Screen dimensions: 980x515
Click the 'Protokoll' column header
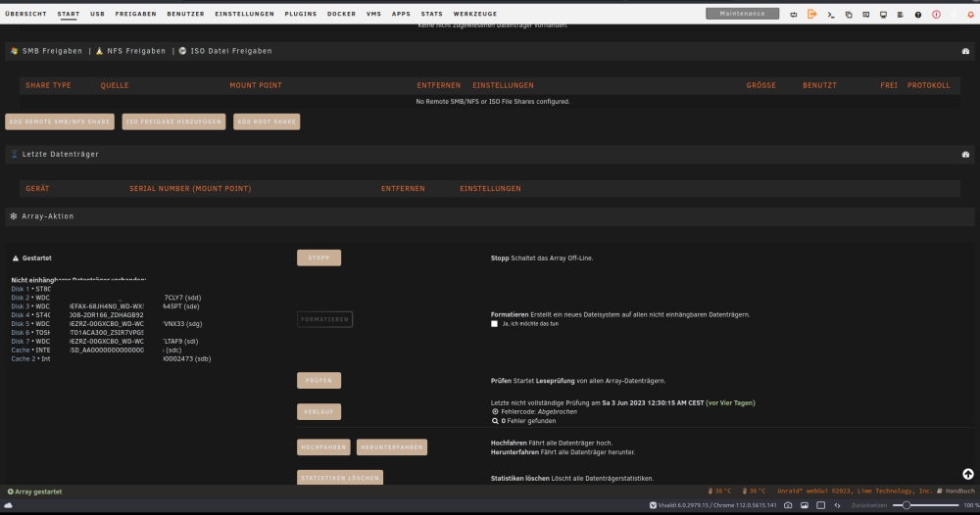pyautogui.click(x=928, y=85)
